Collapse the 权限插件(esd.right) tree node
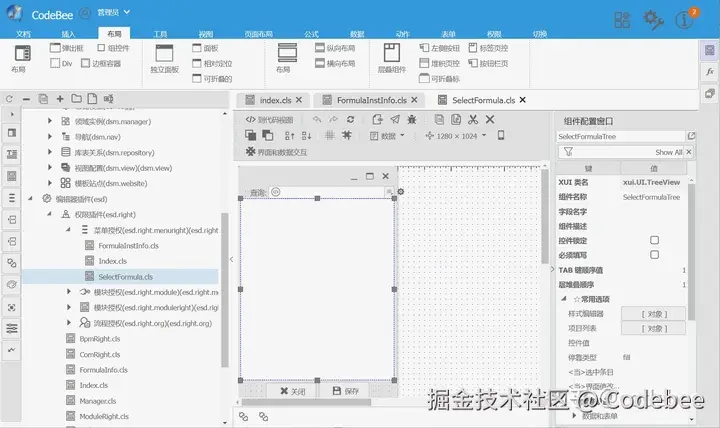The image size is (720, 428). click(49, 214)
